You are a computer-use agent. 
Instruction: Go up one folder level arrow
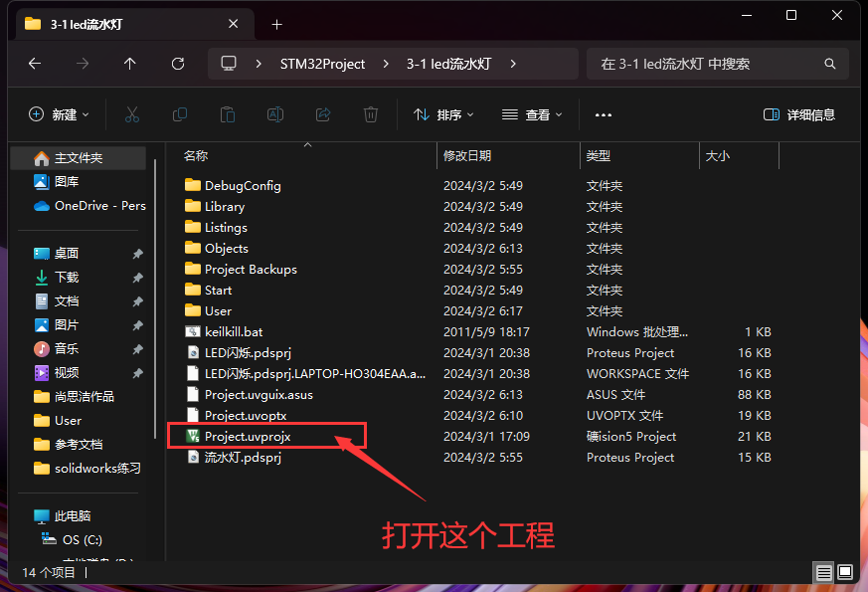point(130,64)
